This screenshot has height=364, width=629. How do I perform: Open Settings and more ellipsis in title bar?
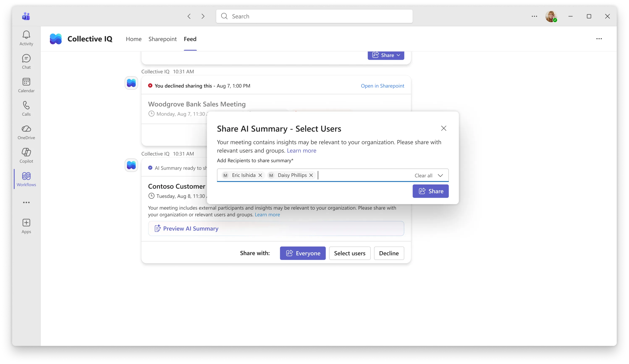[534, 16]
